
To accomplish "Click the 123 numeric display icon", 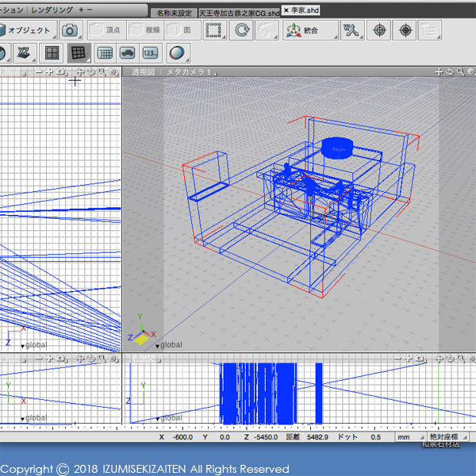I will [150, 53].
